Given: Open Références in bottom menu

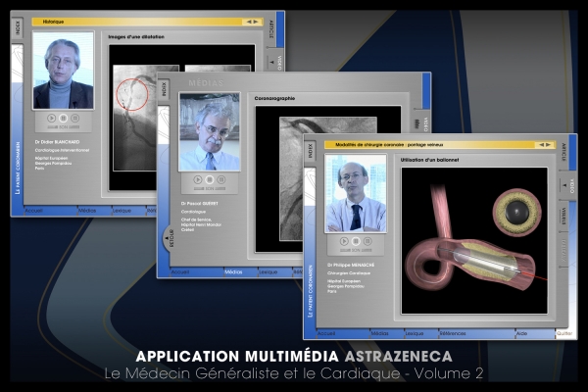Looking at the screenshot, I should click(x=454, y=333).
